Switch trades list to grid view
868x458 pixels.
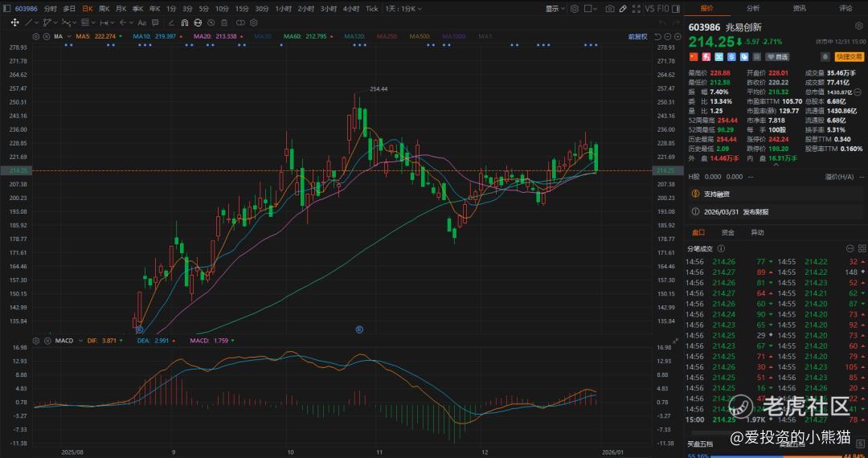(862, 249)
